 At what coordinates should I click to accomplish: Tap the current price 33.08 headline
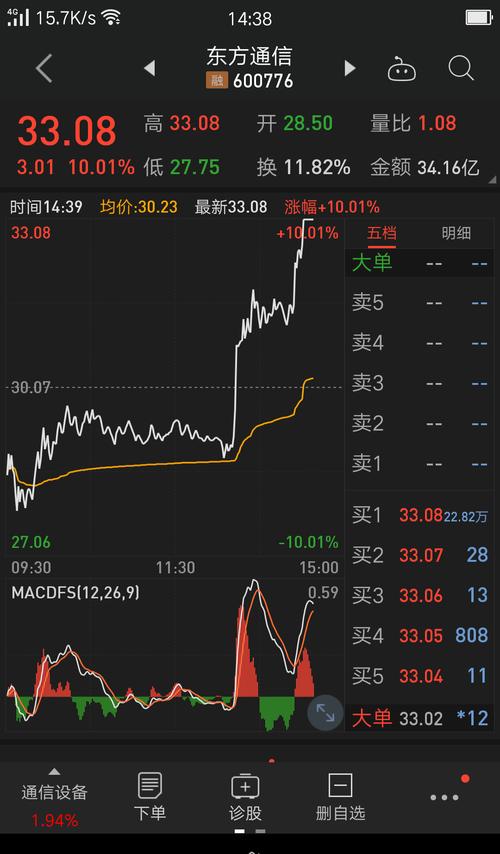[67, 131]
